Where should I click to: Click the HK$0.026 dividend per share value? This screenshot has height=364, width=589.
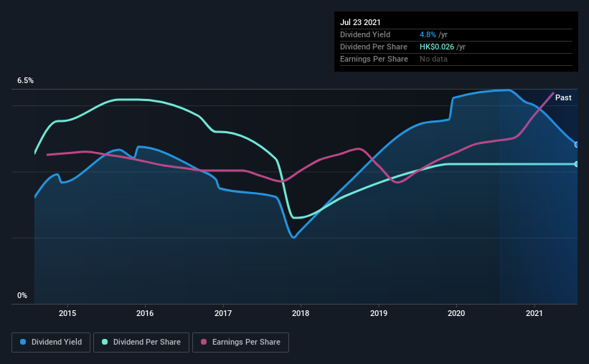(x=437, y=47)
